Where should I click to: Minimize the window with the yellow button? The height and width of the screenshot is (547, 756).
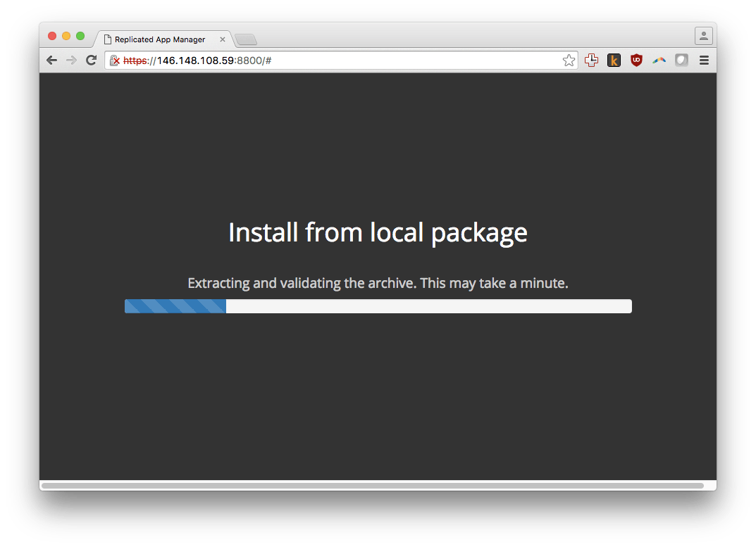tap(66, 36)
